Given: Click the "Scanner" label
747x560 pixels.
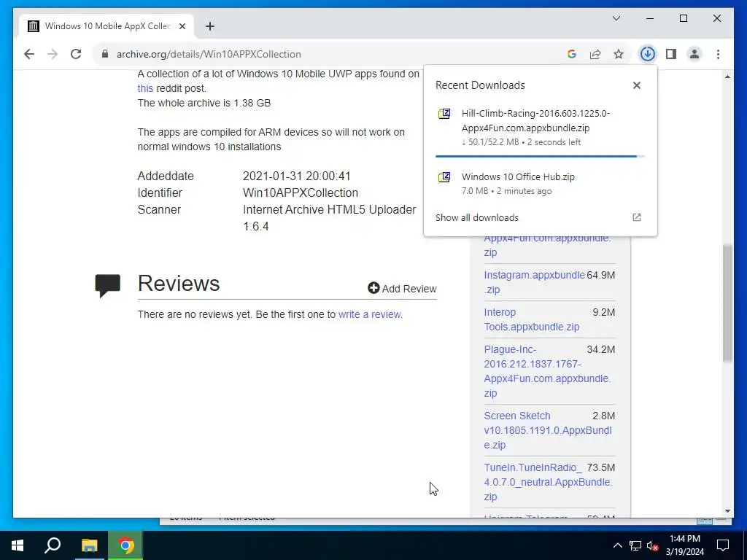Looking at the screenshot, I should (159, 209).
